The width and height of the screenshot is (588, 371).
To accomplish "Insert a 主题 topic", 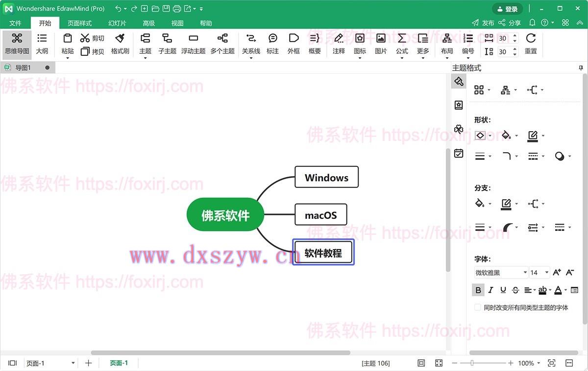I will coord(145,44).
